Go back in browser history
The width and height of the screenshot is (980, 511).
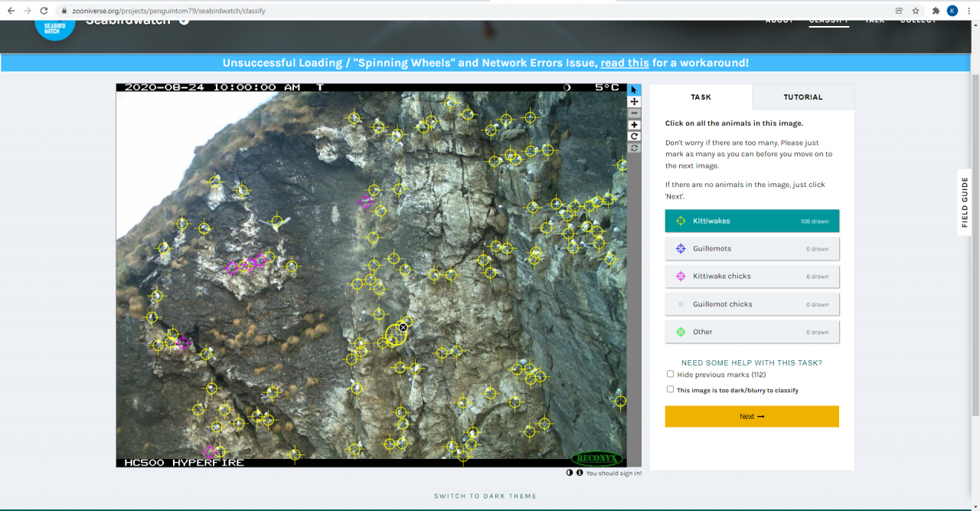coord(11,11)
